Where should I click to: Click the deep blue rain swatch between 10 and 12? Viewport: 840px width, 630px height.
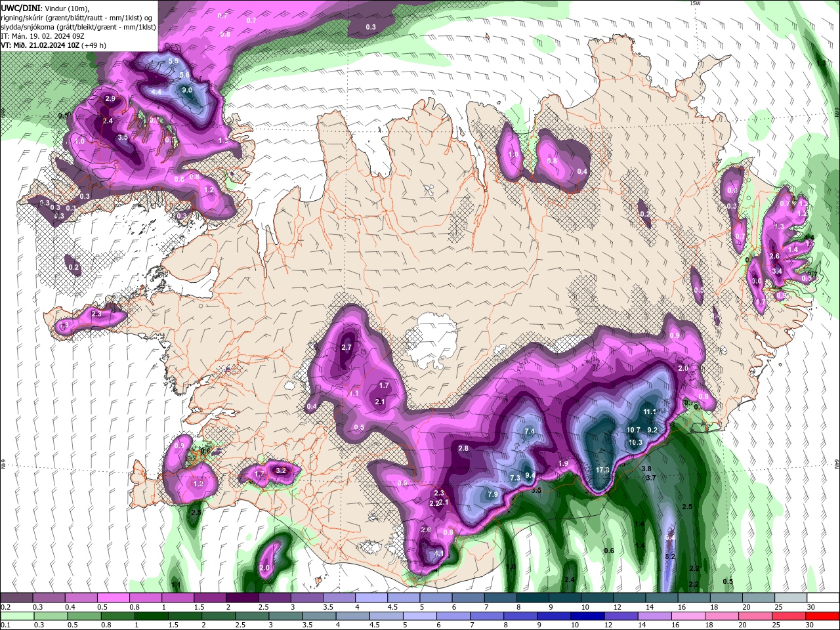[586, 616]
